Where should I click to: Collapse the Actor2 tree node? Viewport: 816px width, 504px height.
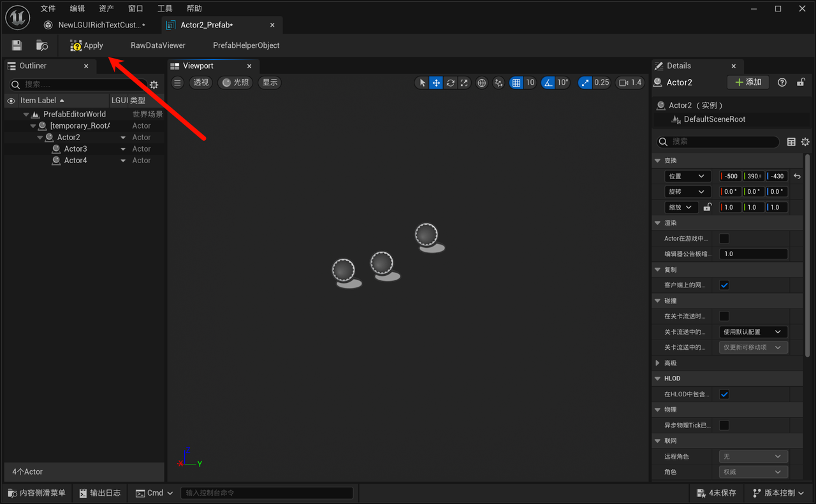(x=40, y=138)
